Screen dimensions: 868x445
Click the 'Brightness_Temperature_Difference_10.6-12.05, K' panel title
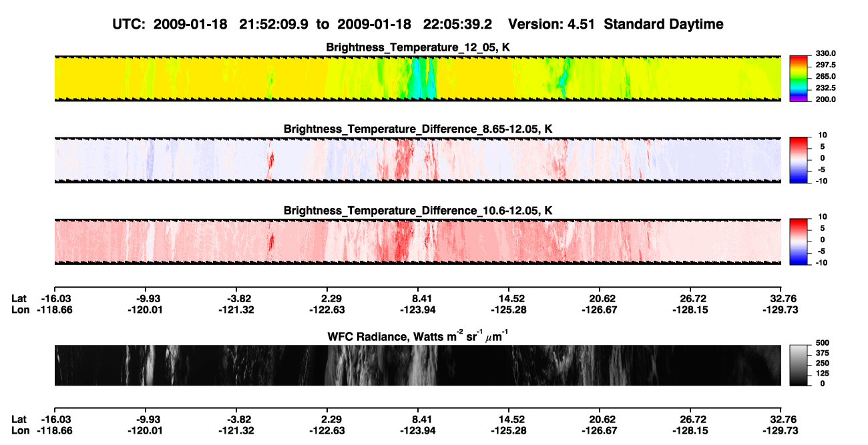coord(418,211)
